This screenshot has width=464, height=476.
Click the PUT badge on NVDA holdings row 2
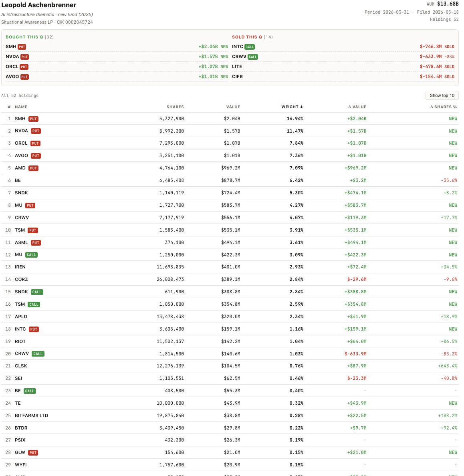coord(36,131)
